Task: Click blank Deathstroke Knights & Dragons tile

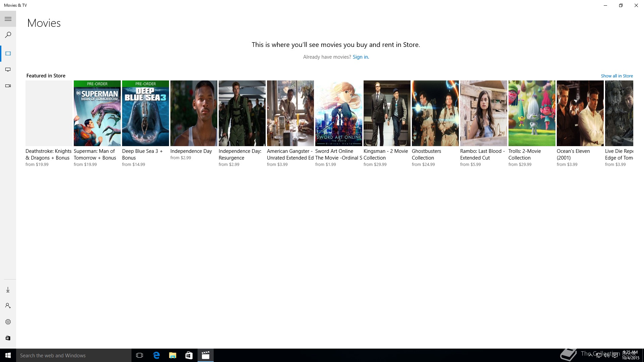Action: 49,113
